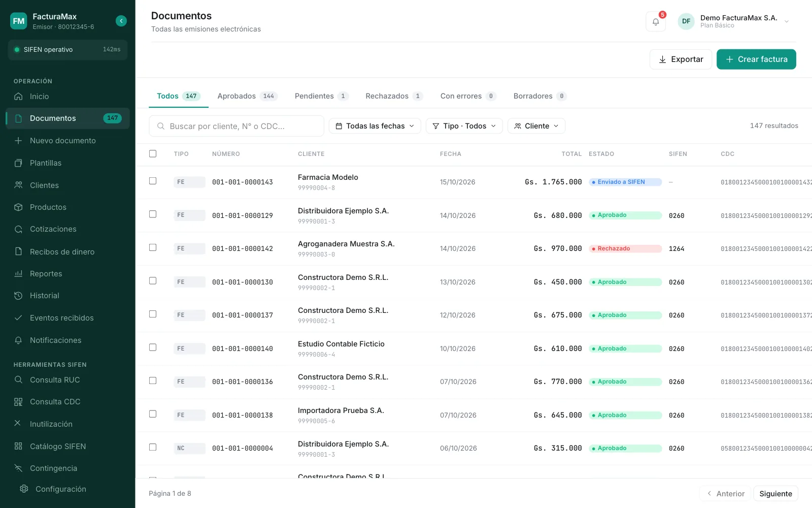Switch to the Aprobados tab
The height and width of the screenshot is (508, 812).
(x=247, y=96)
